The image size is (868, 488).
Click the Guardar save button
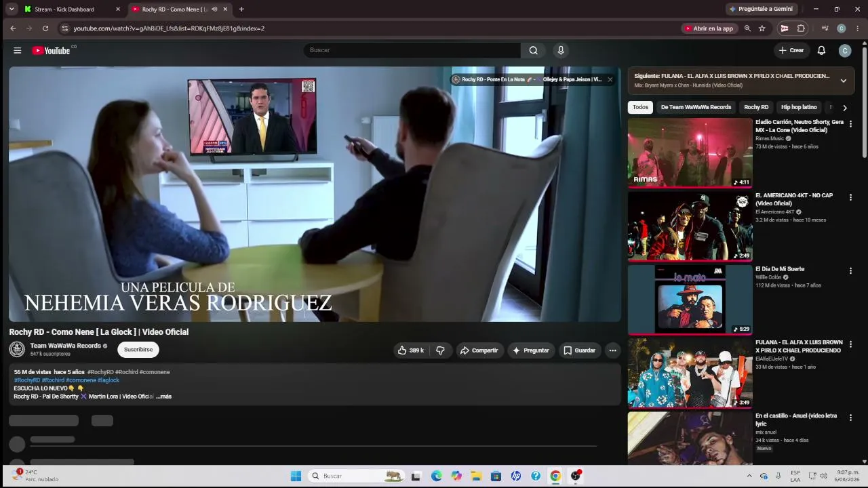point(579,350)
